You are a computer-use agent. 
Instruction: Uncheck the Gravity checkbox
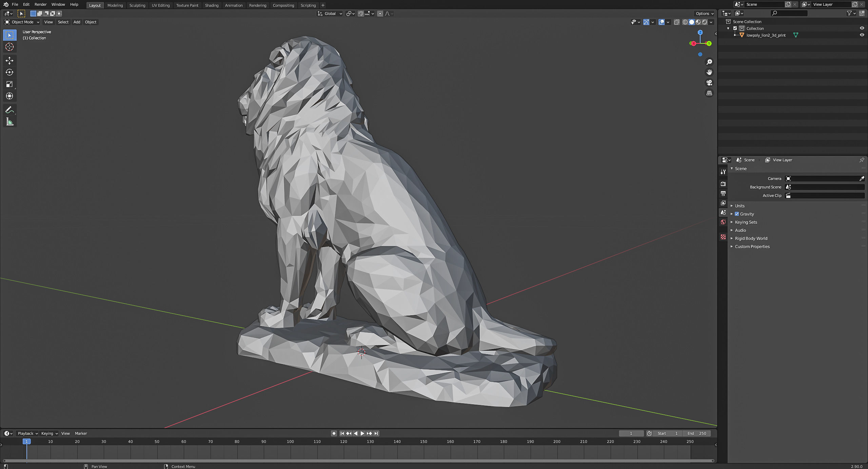pos(737,214)
